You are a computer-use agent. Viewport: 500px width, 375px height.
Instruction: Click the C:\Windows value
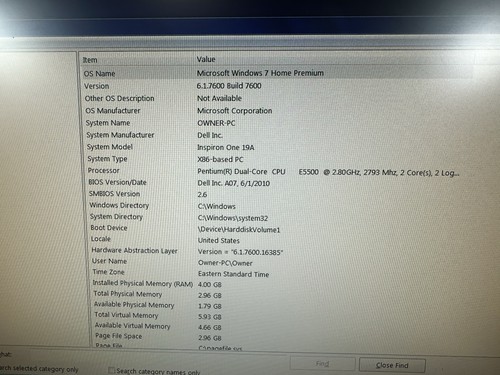click(x=217, y=206)
